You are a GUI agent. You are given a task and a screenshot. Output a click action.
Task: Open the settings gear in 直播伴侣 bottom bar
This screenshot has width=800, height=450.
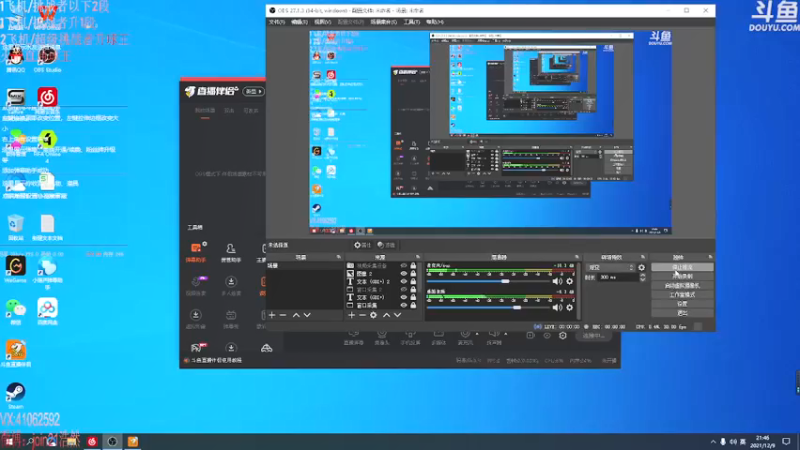tap(563, 336)
